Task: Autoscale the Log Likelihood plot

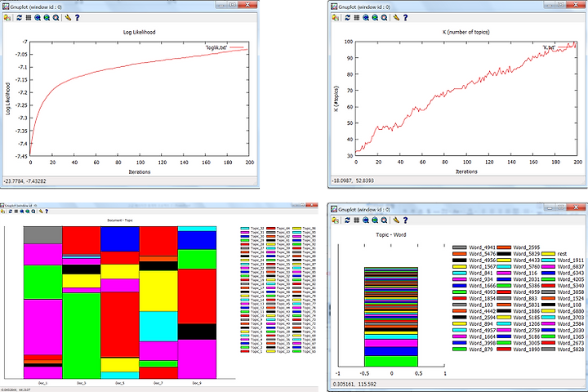Action: pos(56,18)
